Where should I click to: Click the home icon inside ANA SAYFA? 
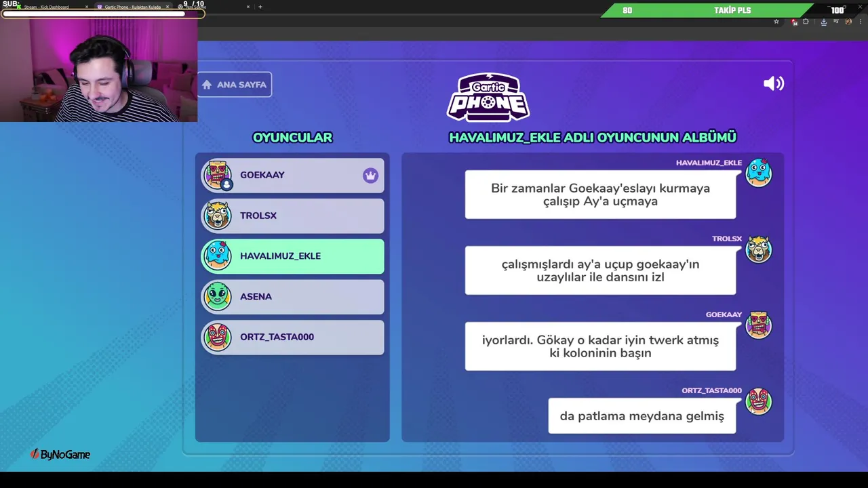point(207,85)
